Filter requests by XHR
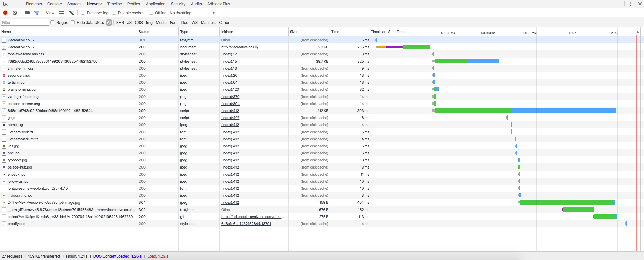This screenshot has height=260, width=644. 120,23
